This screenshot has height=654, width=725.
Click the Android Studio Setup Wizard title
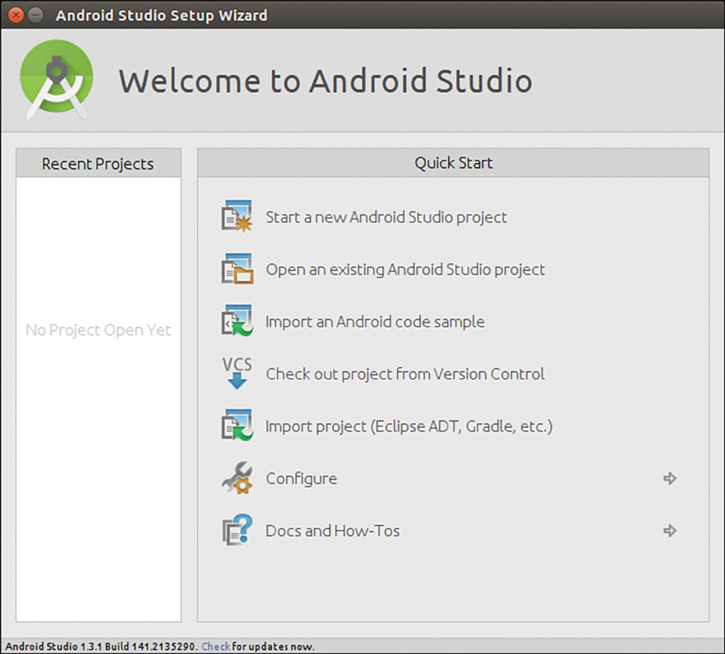[161, 15]
